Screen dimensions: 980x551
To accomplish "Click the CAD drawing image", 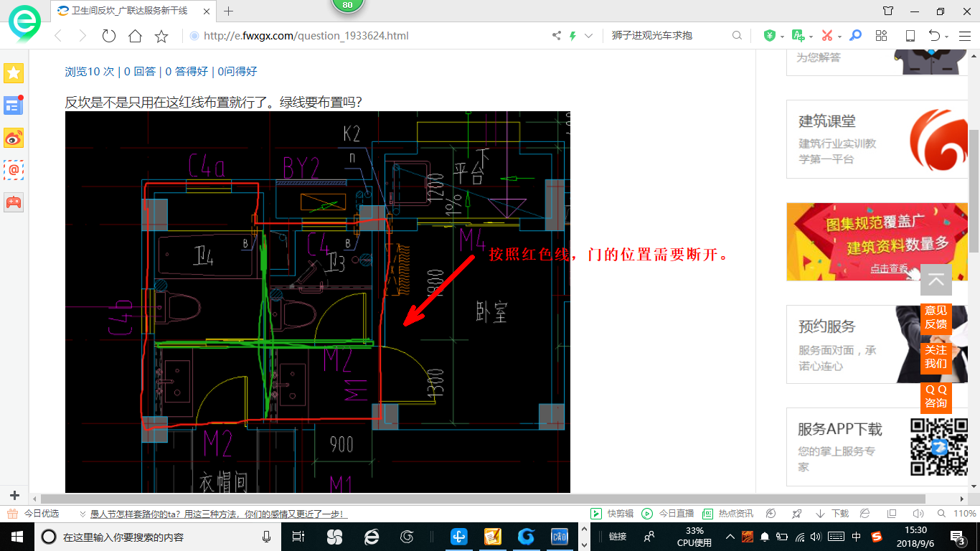I will [x=317, y=302].
